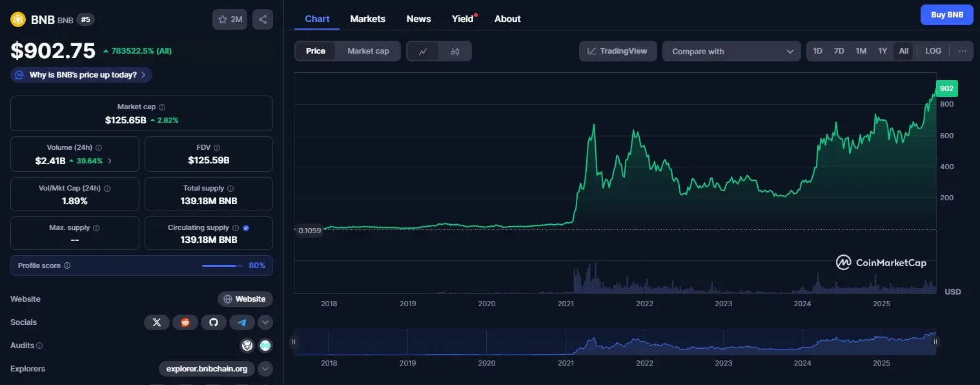Switch to the Yield tab

[463, 19]
